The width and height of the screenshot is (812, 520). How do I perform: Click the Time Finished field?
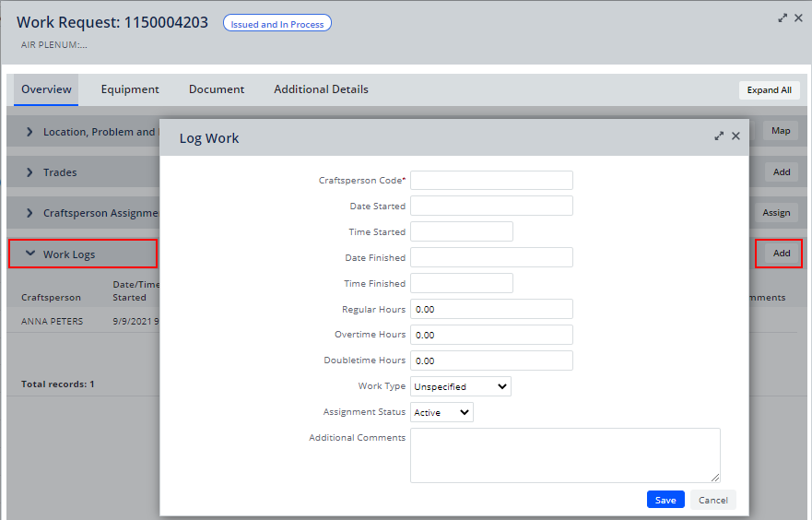tap(462, 283)
